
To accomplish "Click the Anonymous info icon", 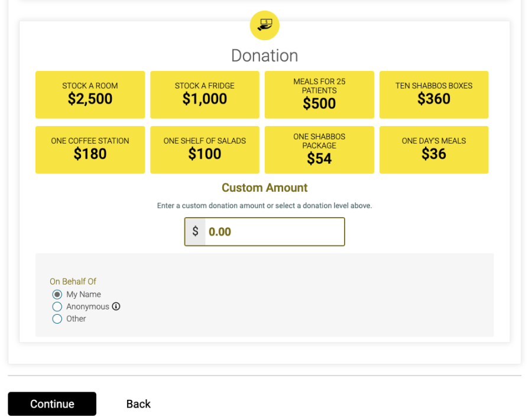I will [x=116, y=306].
